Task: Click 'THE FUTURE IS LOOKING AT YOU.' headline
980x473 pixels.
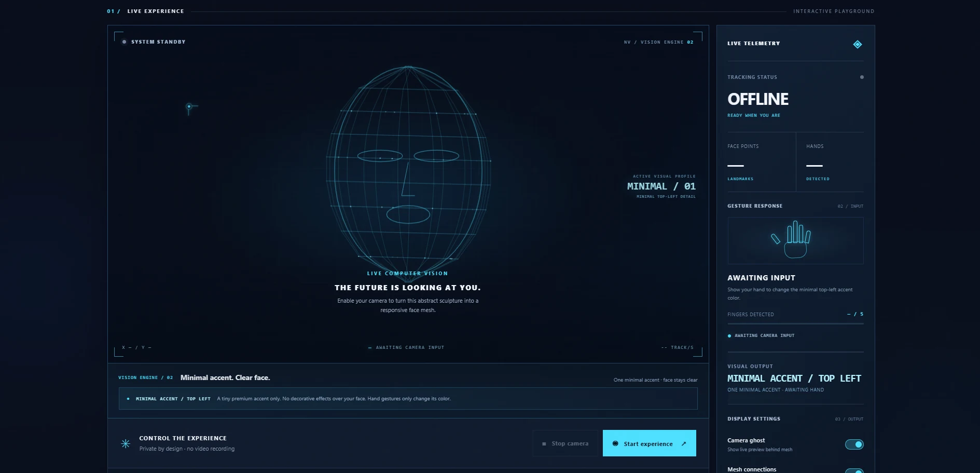Action: point(408,288)
